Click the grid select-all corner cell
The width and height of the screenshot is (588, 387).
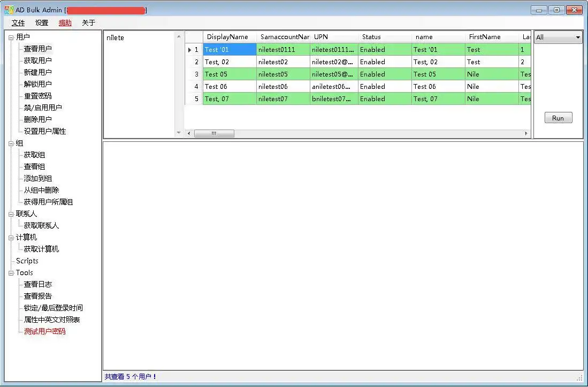pyautogui.click(x=194, y=37)
